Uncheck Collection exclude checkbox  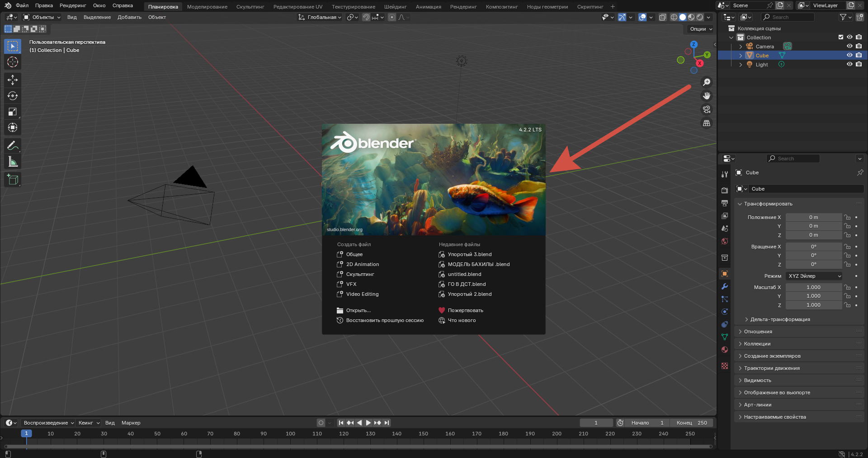click(841, 37)
